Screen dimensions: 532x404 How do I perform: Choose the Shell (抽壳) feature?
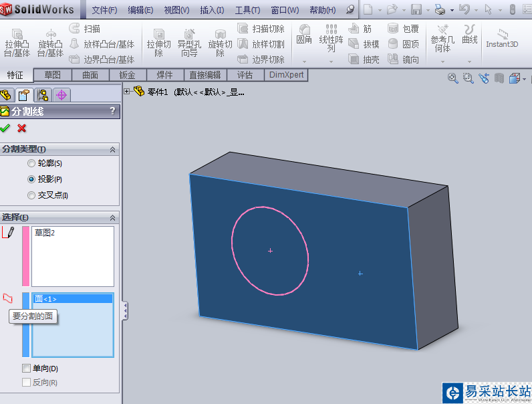(x=364, y=60)
